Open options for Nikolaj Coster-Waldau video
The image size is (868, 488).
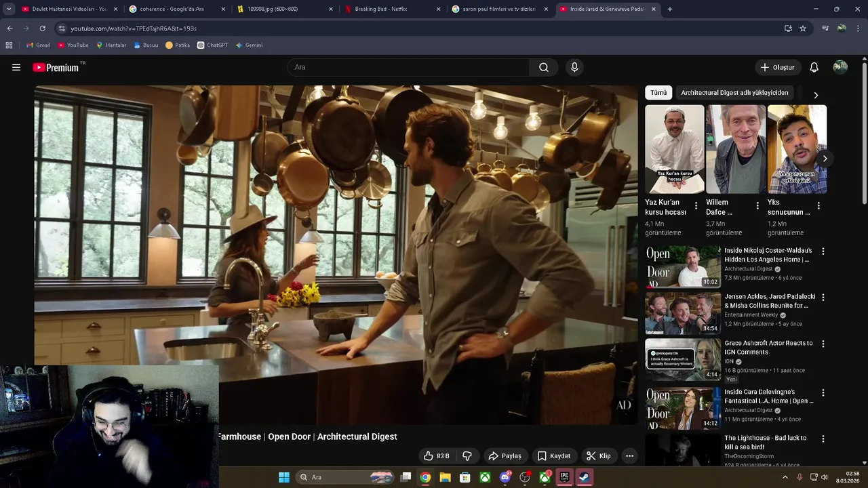[823, 251]
